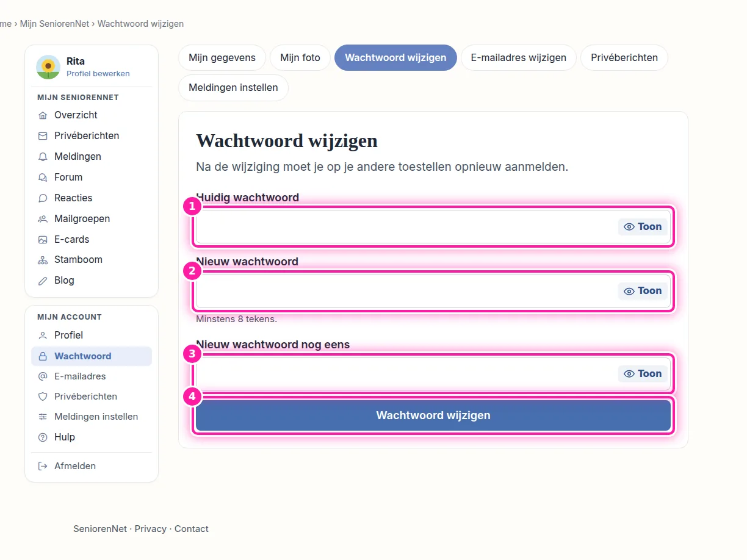Open the Mijn gegevens tab
This screenshot has width=747, height=560.
click(222, 58)
